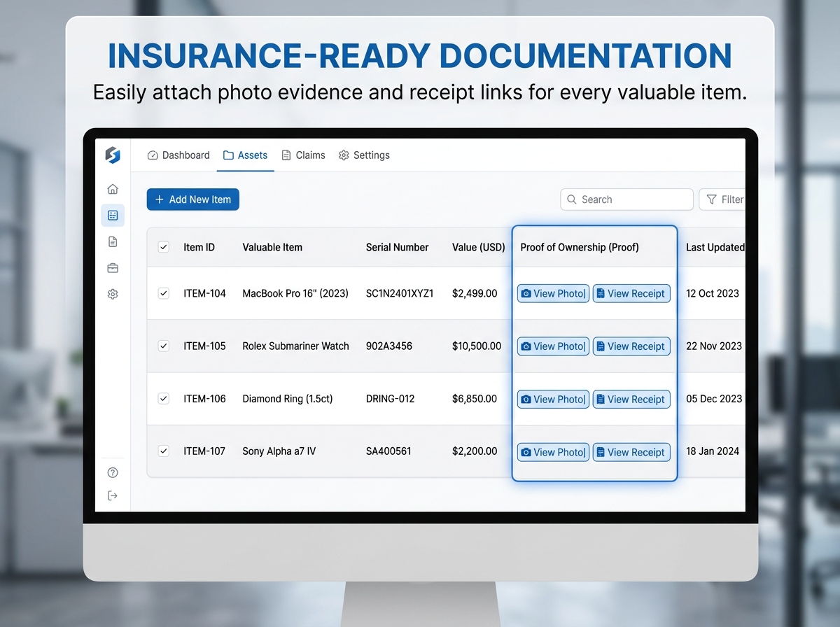The width and height of the screenshot is (840, 627).
Task: Select the asset list sidebar icon
Action: [113, 216]
